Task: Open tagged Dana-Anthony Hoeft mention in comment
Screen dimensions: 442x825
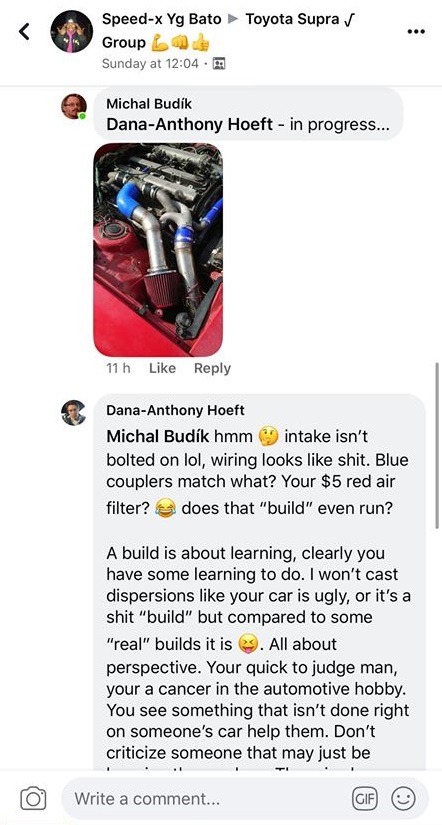Action: [189, 125]
